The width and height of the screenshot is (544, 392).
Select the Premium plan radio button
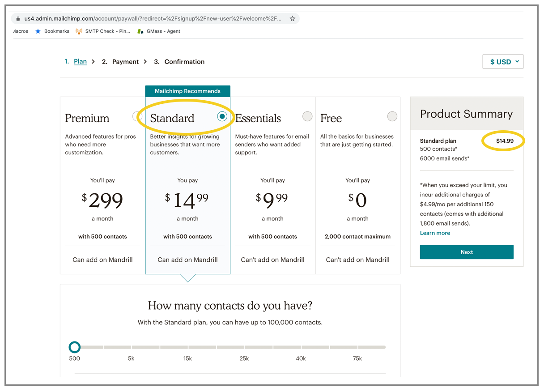(x=137, y=117)
